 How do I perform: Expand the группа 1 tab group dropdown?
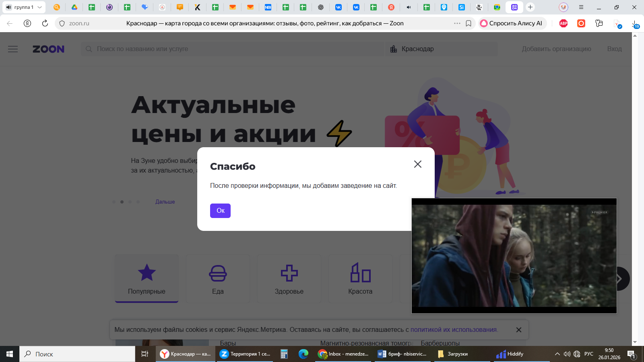click(x=39, y=7)
